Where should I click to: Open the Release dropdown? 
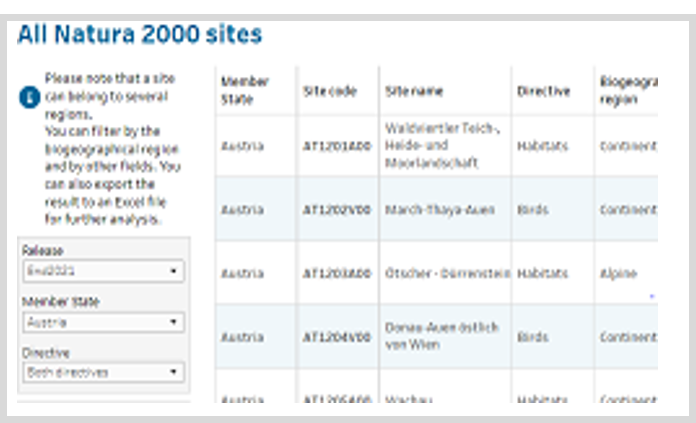103,271
